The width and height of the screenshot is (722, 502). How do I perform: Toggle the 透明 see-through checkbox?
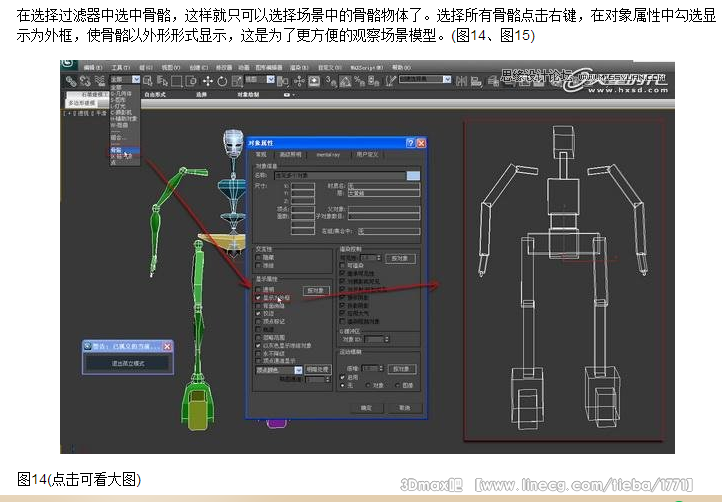tap(258, 290)
